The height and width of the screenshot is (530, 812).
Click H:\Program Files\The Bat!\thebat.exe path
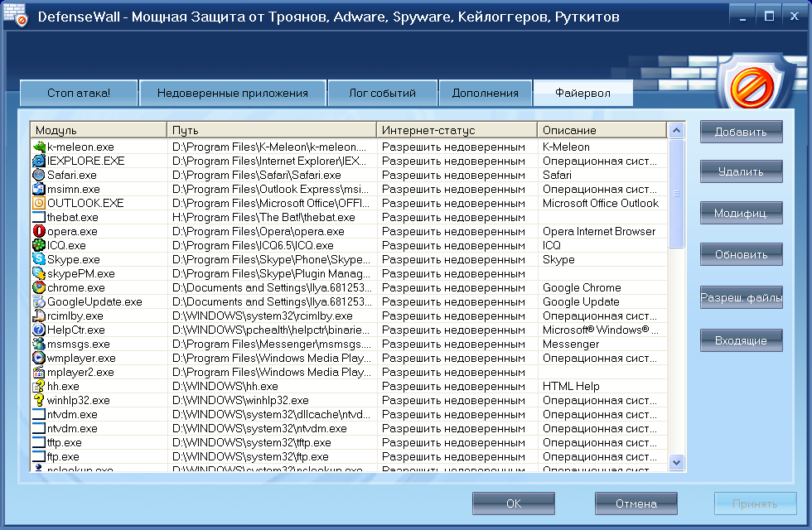263,217
